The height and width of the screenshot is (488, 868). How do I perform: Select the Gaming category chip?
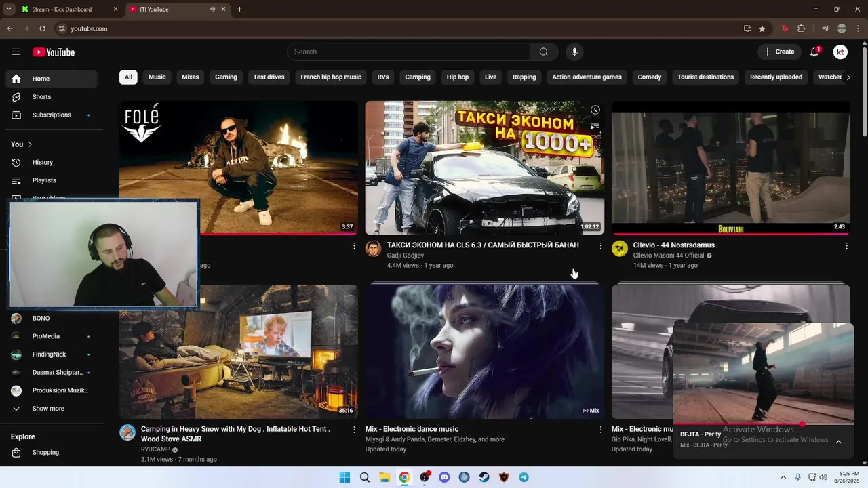[x=226, y=77]
